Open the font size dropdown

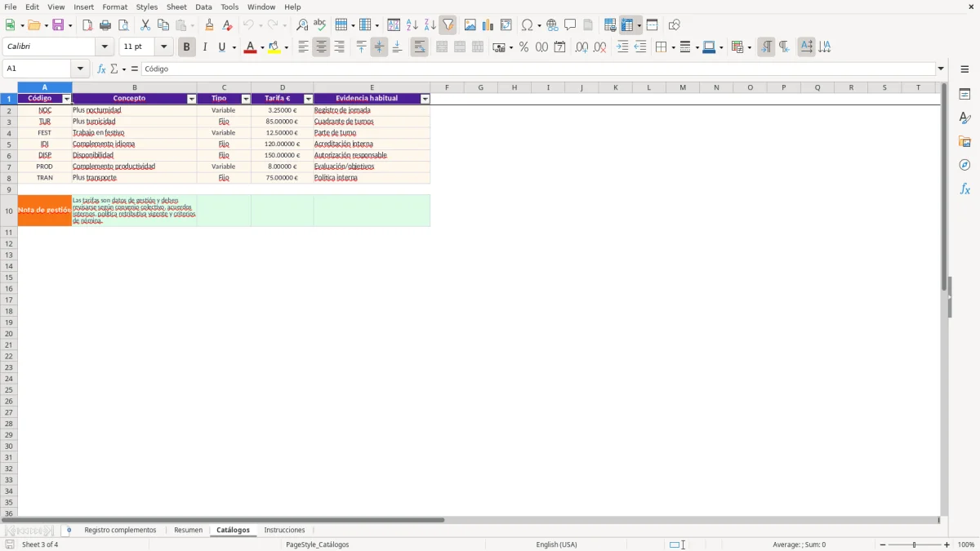coord(163,47)
